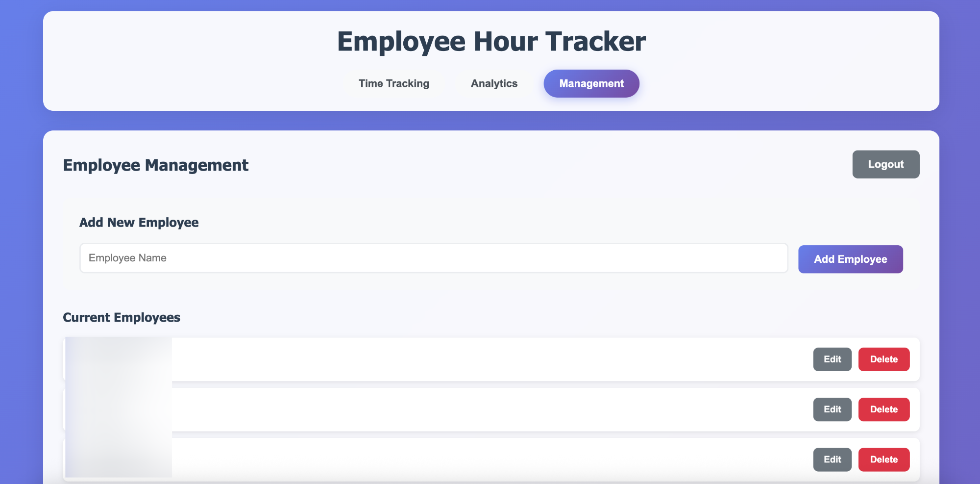Image resolution: width=980 pixels, height=484 pixels.
Task: Edit the third employee in the list
Action: 832,459
